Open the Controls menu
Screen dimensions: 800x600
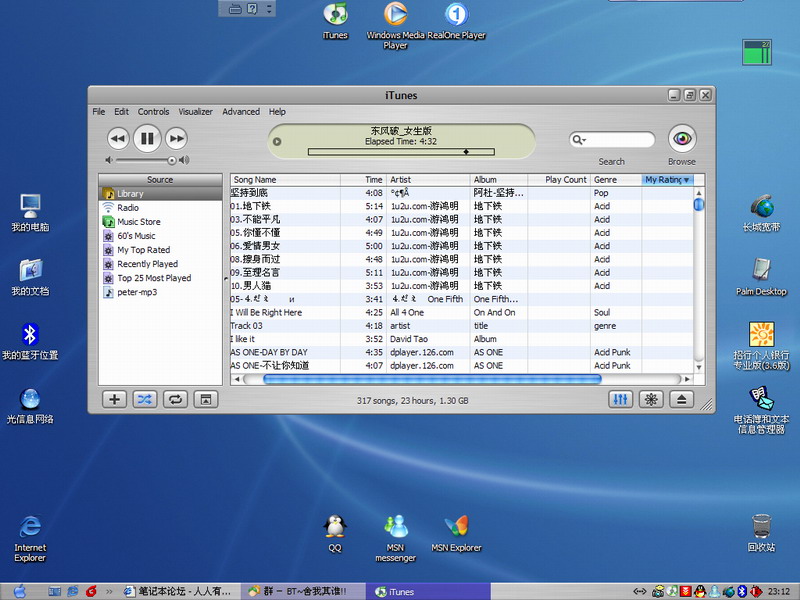(x=153, y=112)
